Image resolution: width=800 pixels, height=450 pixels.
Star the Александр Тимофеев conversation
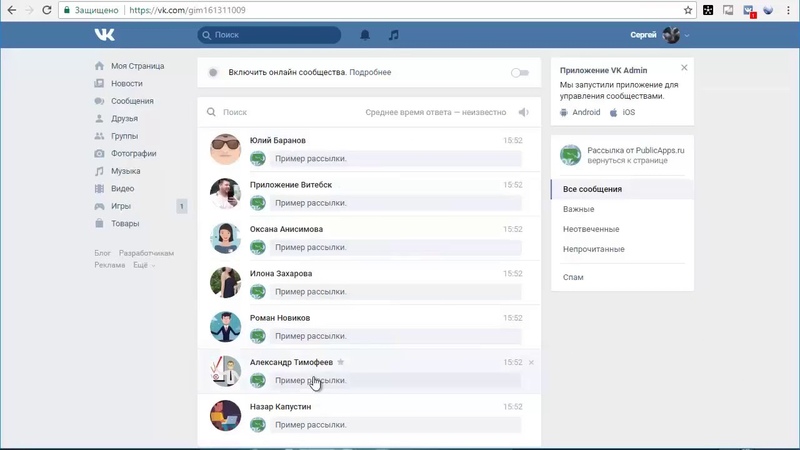pyautogui.click(x=341, y=362)
